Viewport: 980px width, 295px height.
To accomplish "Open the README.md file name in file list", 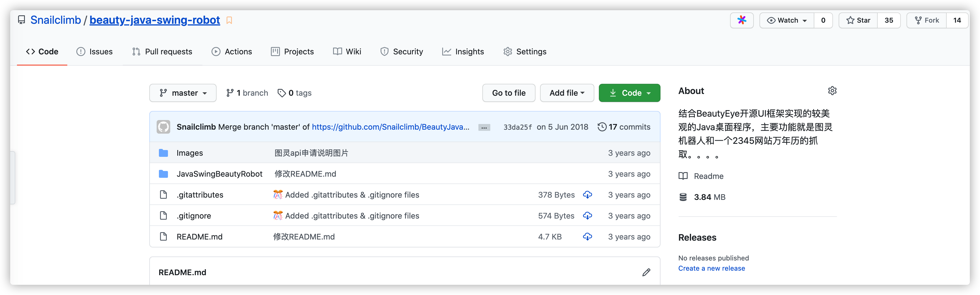I will (199, 237).
